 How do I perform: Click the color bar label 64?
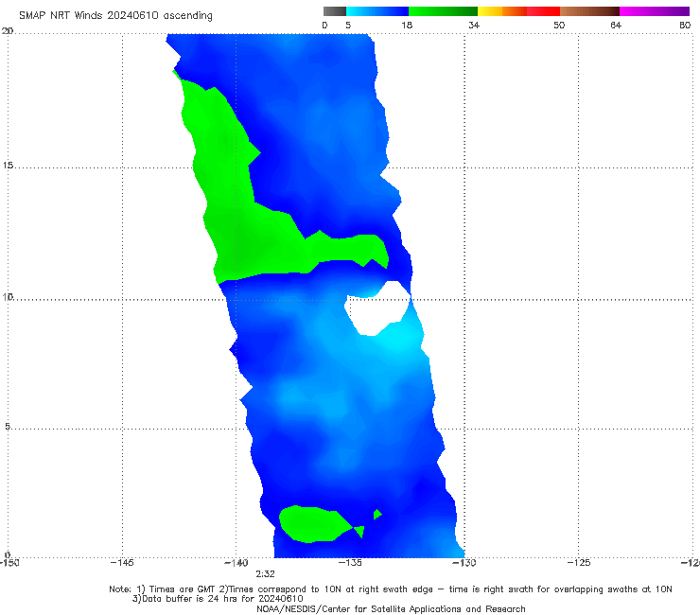click(x=616, y=26)
